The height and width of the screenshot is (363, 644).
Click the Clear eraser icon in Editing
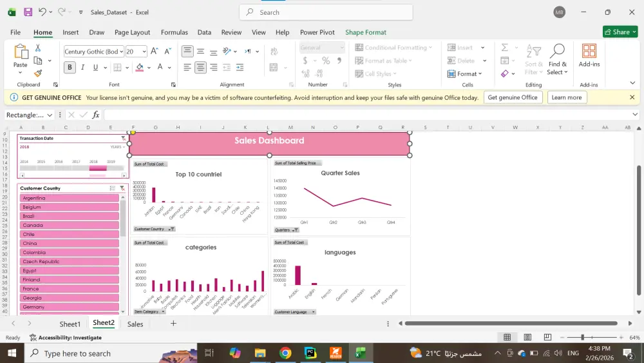click(505, 74)
